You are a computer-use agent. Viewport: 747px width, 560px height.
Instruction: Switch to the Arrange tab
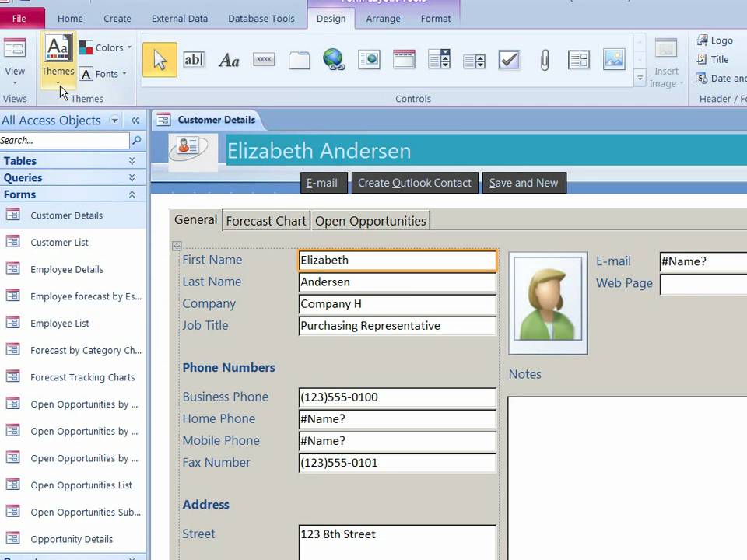point(383,19)
